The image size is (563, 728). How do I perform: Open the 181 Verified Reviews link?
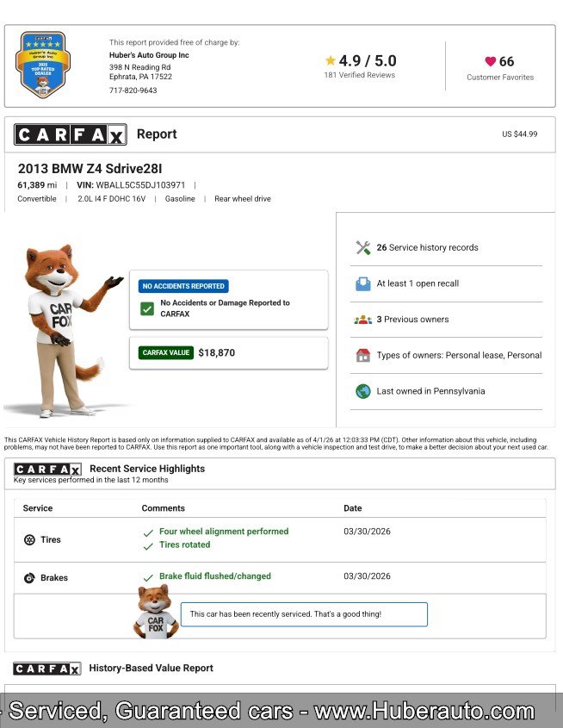coord(359,76)
